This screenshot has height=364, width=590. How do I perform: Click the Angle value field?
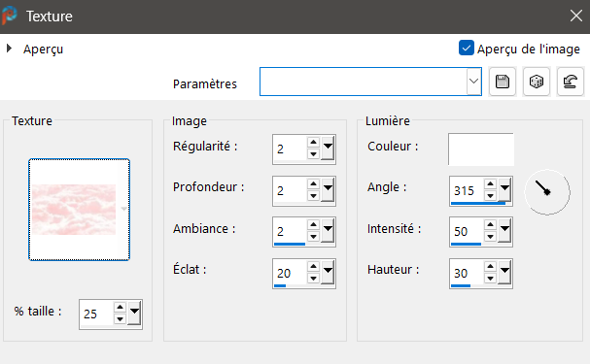(467, 190)
